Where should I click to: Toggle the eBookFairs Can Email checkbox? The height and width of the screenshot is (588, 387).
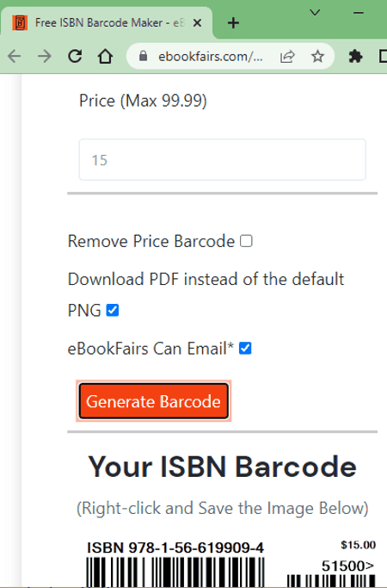pos(245,348)
